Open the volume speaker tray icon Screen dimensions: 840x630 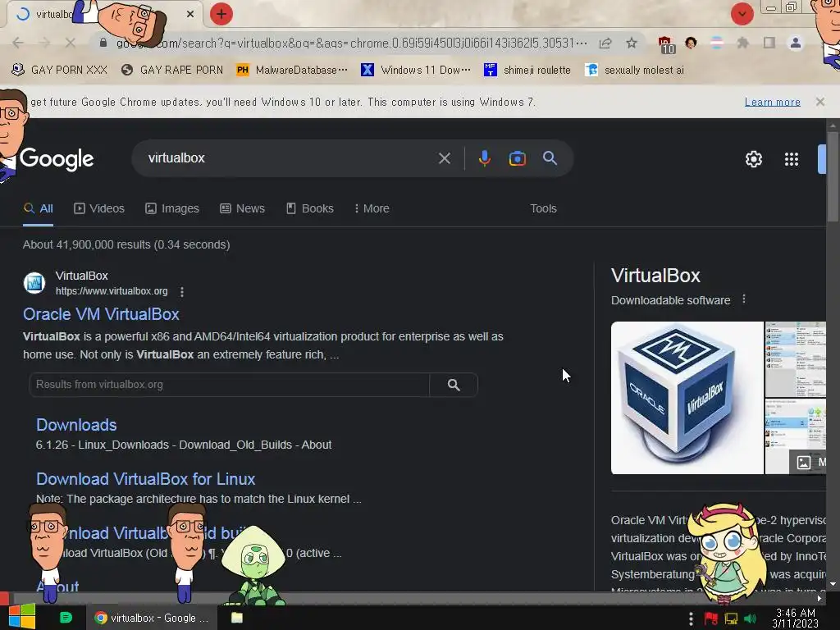click(x=750, y=619)
